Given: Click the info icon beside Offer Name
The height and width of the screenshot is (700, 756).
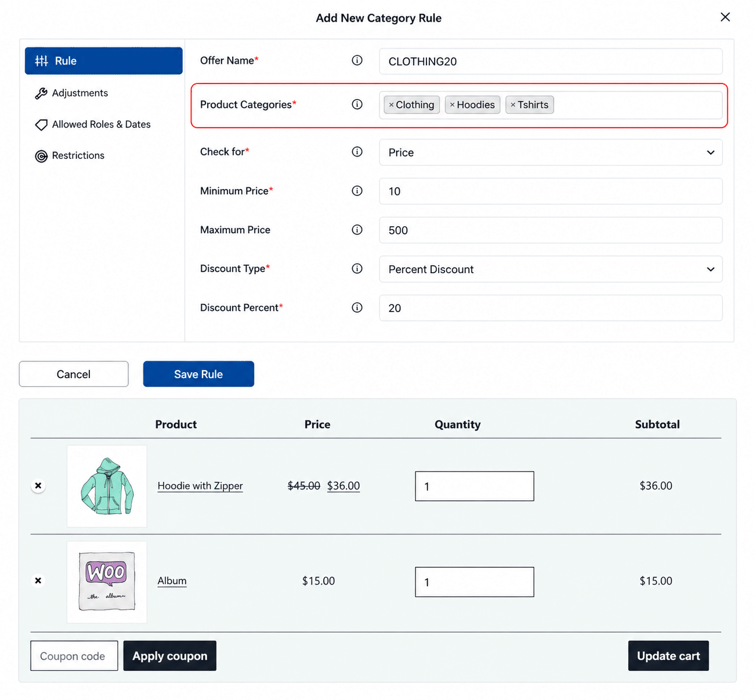Looking at the screenshot, I should coord(357,60).
